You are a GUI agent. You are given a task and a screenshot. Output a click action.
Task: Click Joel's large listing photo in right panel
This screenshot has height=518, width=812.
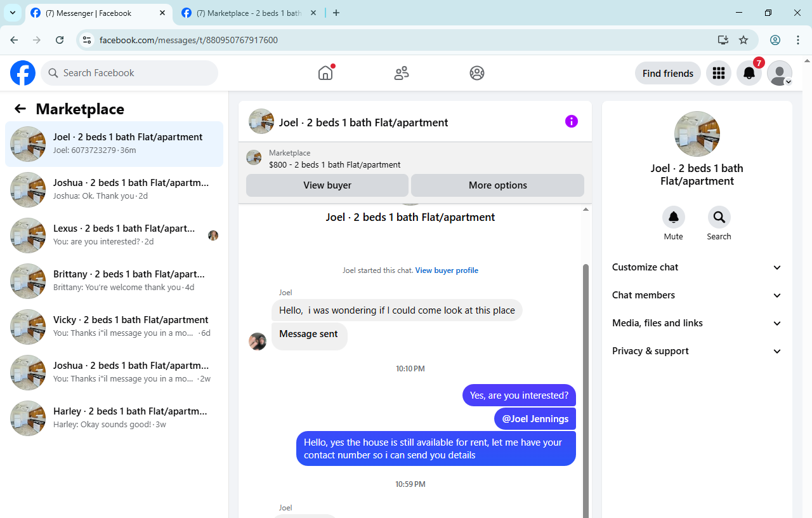pos(697,134)
